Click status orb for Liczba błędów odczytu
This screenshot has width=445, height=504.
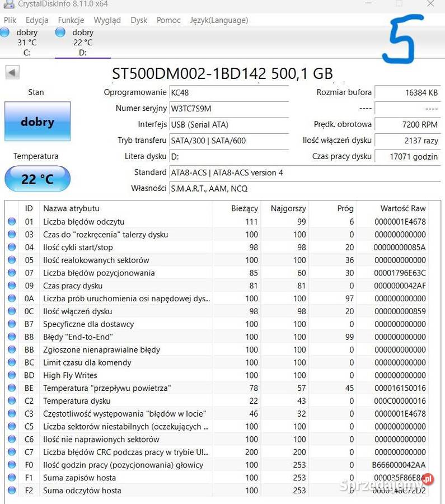12,221
